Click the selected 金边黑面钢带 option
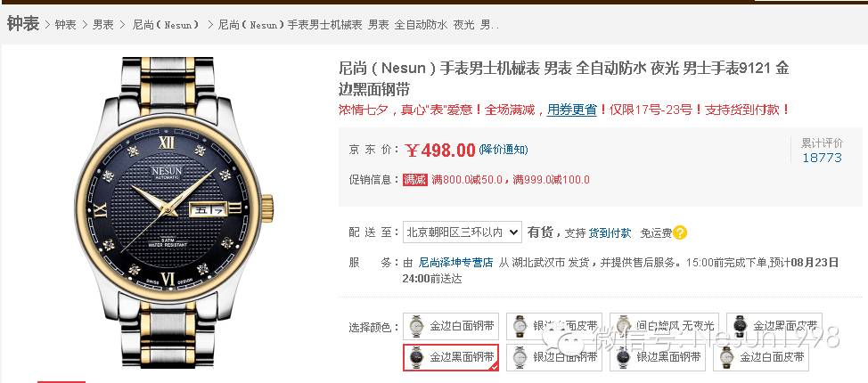This screenshot has height=383, width=868. pos(451,357)
